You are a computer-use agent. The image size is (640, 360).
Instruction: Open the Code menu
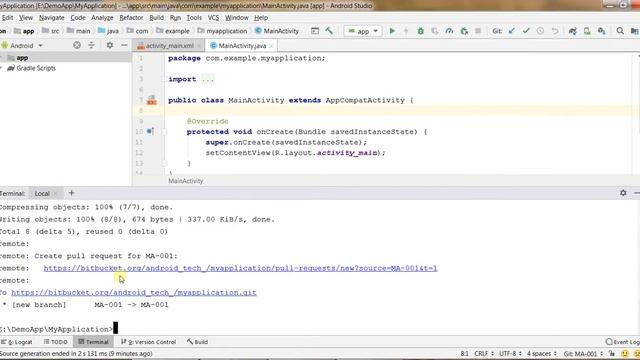pyautogui.click(x=78, y=18)
